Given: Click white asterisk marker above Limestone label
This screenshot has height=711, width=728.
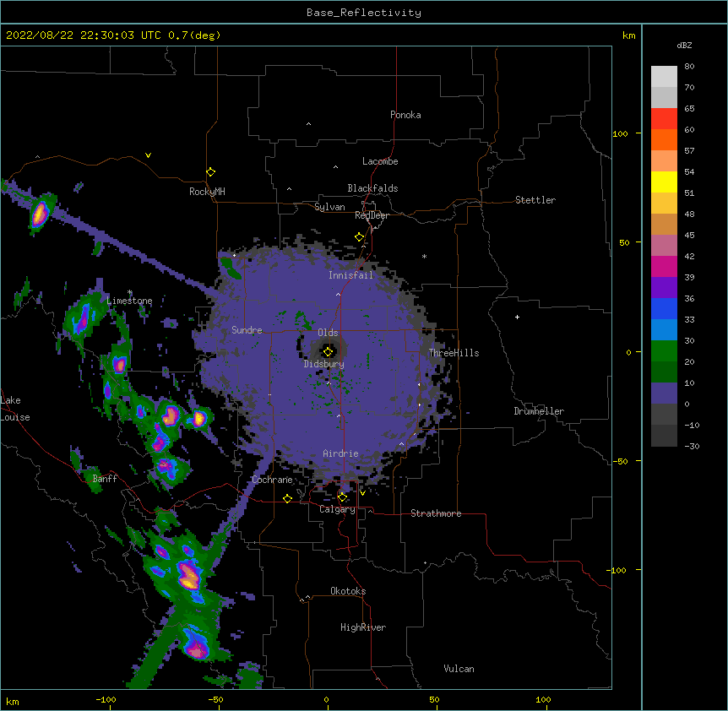Looking at the screenshot, I should coord(130,292).
